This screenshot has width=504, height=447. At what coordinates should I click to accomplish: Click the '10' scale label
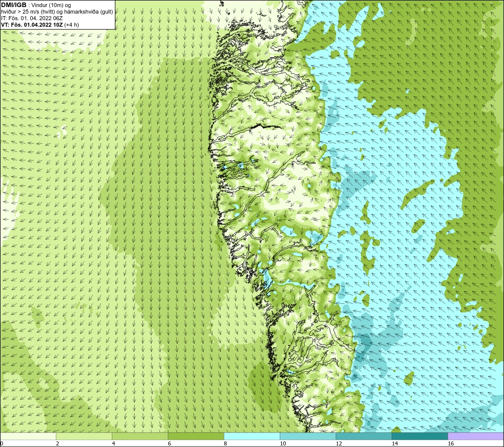click(283, 444)
